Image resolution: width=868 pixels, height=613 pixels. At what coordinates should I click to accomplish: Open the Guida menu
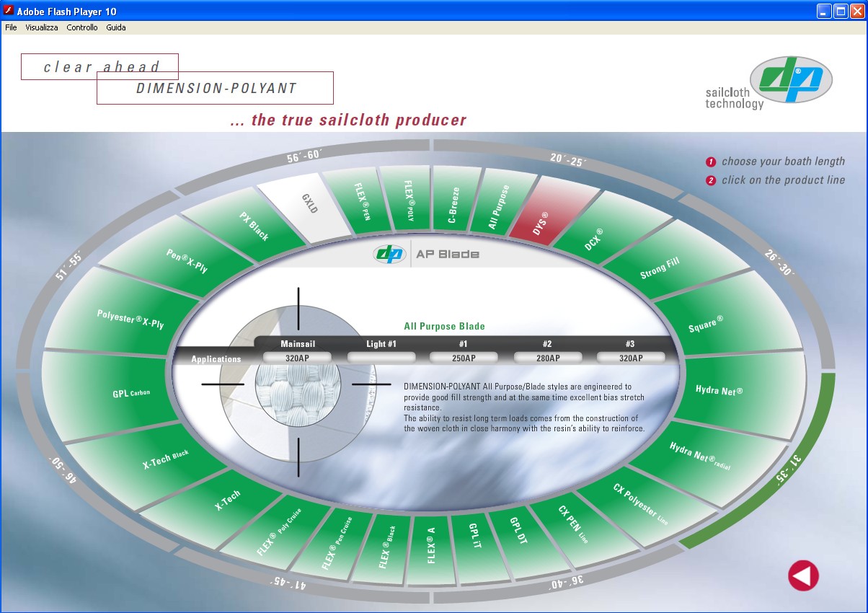click(116, 27)
